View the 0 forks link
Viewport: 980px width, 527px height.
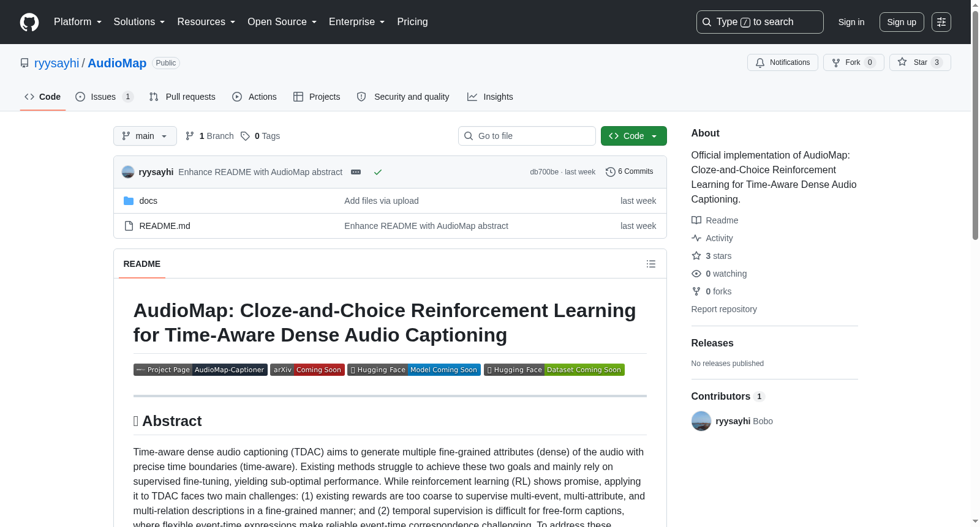click(x=712, y=291)
